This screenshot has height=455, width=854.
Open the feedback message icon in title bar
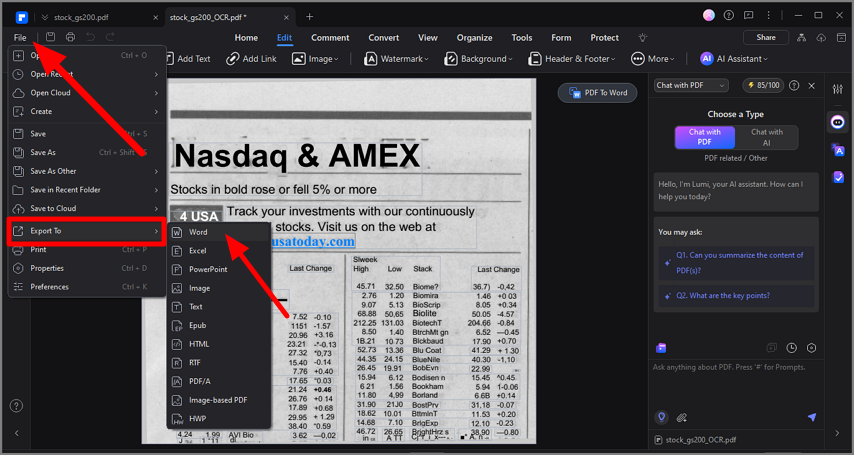click(749, 15)
